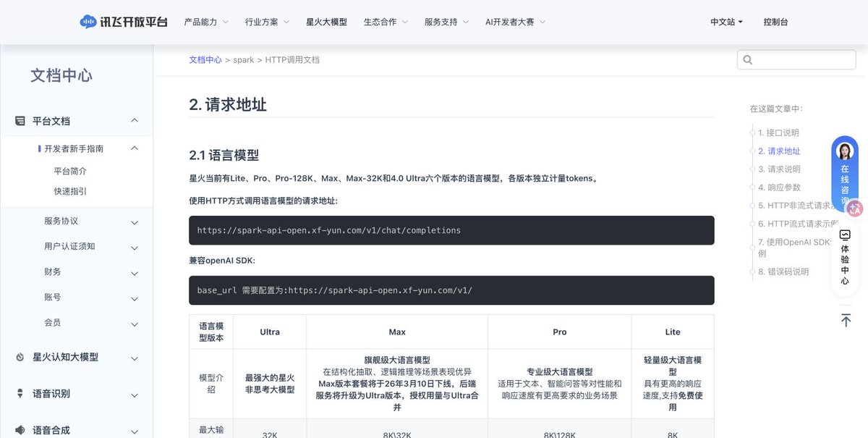
Task: Collapse the 平台文档 section chevron
Action: pyautogui.click(x=135, y=121)
